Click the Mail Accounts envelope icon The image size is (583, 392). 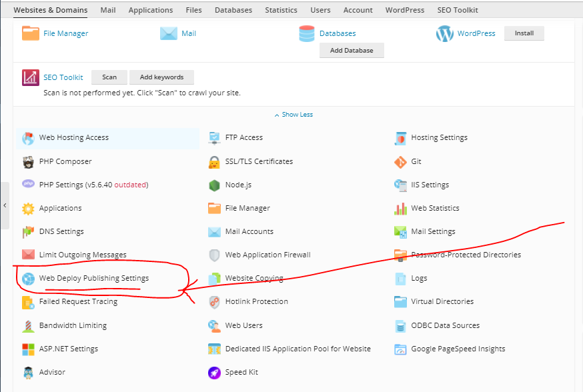pyautogui.click(x=214, y=232)
